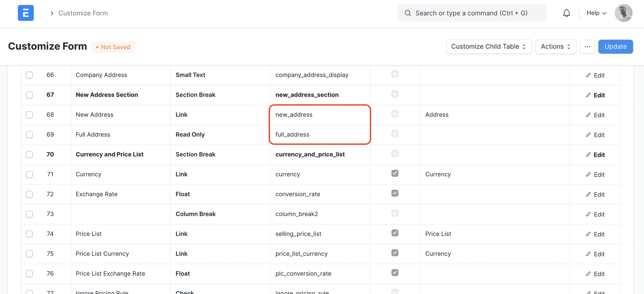Select the row 68 checkbox
The width and height of the screenshot is (644, 294).
(30, 115)
